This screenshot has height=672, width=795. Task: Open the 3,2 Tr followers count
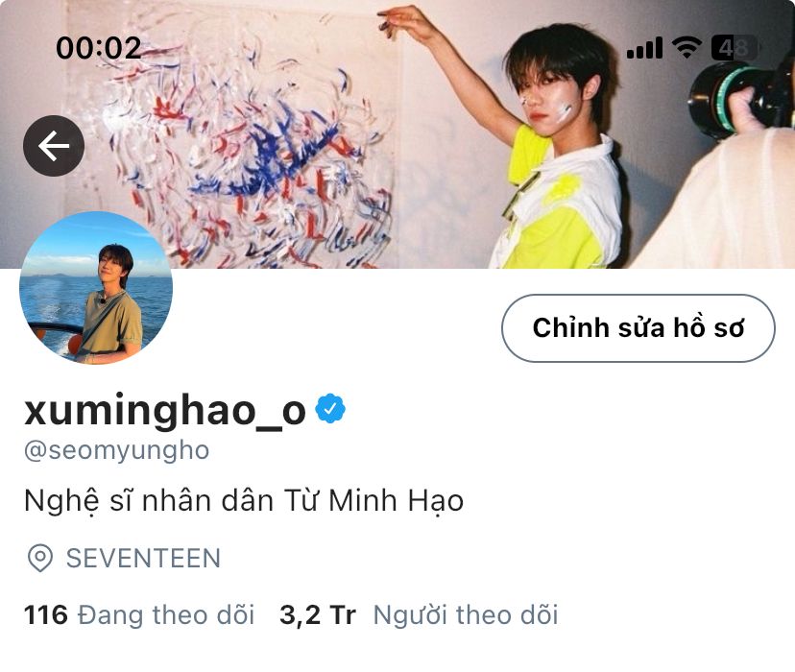pos(318,614)
